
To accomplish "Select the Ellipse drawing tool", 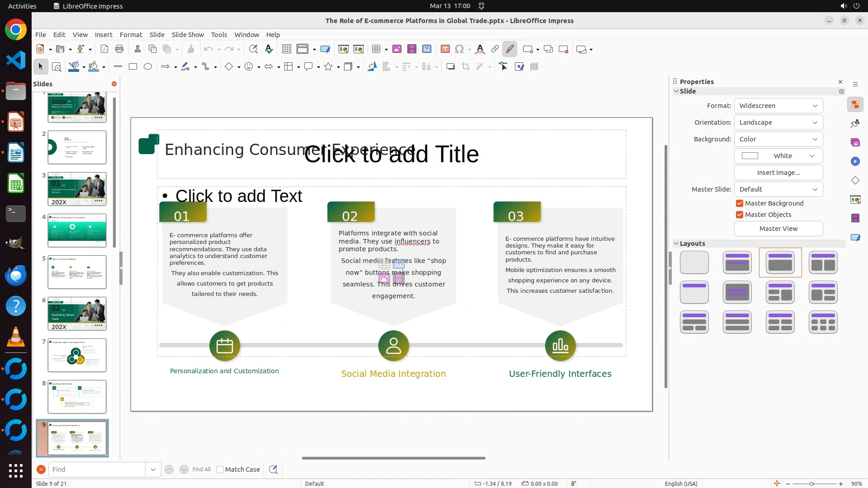I will pos(148,67).
